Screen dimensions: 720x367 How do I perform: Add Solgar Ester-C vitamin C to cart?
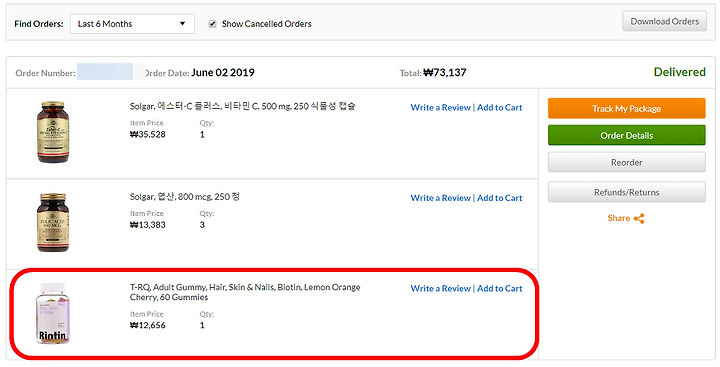tap(500, 107)
